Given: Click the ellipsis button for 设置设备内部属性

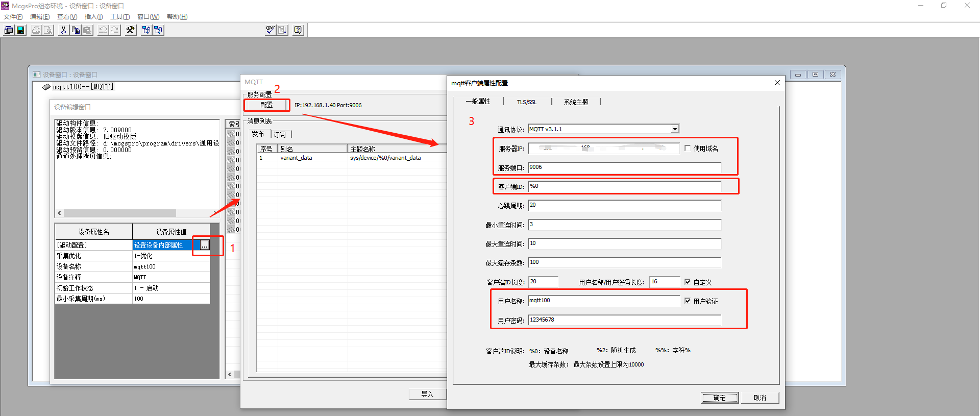Looking at the screenshot, I should point(204,246).
